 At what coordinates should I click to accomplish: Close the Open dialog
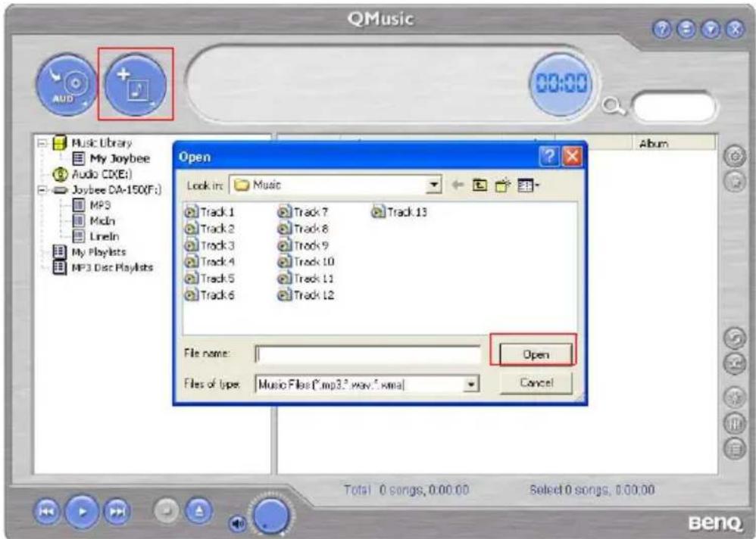point(572,157)
